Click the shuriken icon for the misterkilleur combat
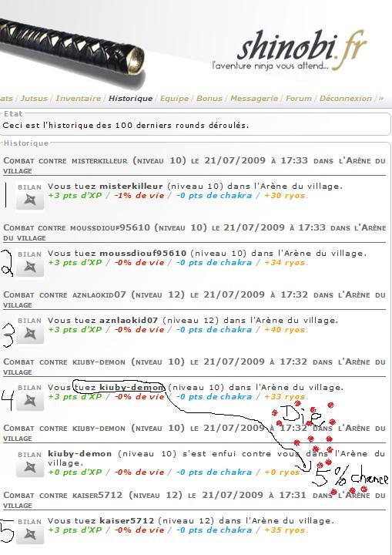This screenshot has width=392, height=555. point(30,200)
